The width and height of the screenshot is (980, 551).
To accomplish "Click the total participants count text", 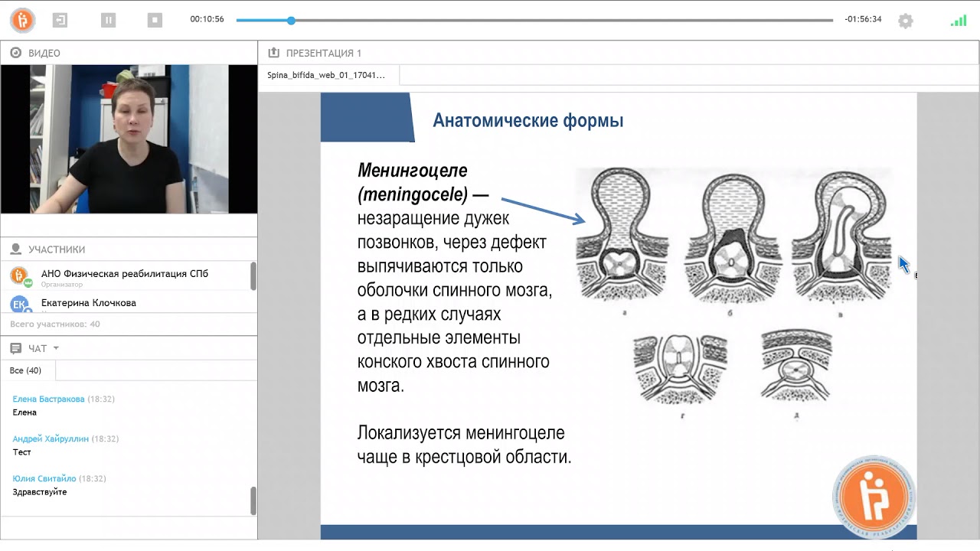I will click(x=55, y=324).
